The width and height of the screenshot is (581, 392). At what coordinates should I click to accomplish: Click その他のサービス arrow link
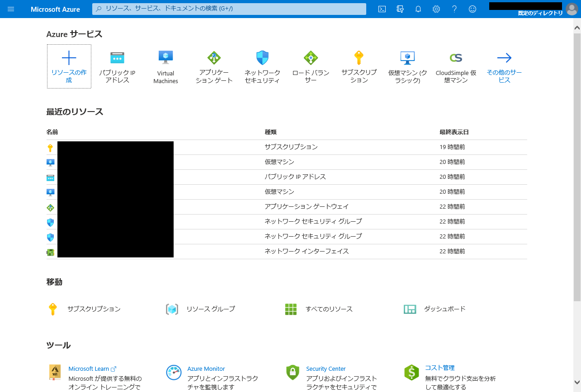(x=504, y=58)
